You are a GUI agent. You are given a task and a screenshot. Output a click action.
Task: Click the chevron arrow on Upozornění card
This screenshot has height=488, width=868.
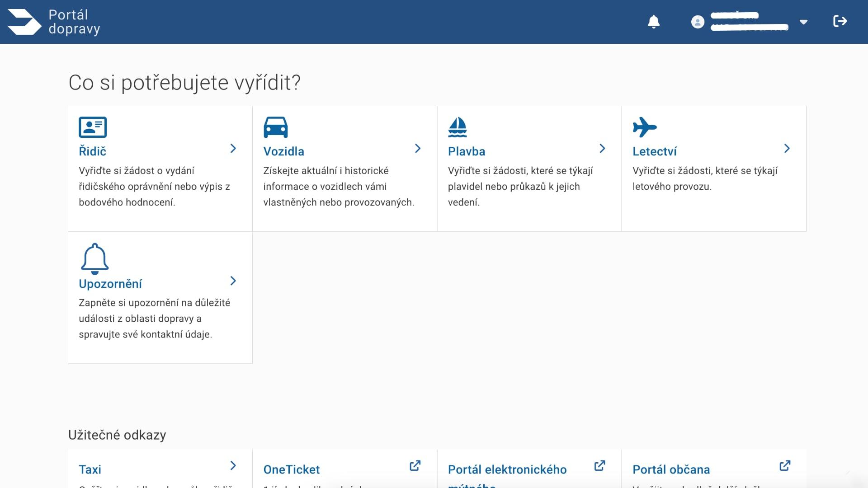tap(233, 281)
